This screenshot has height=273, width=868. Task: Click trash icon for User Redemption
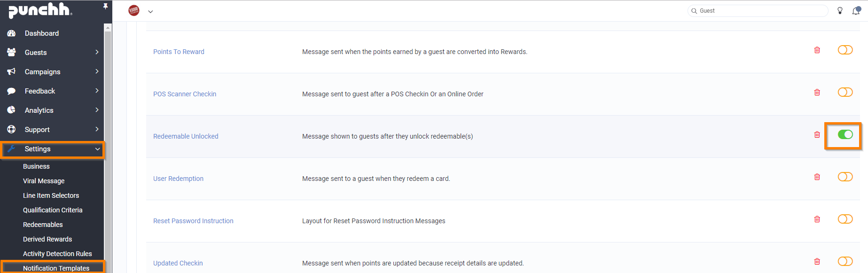point(817,177)
